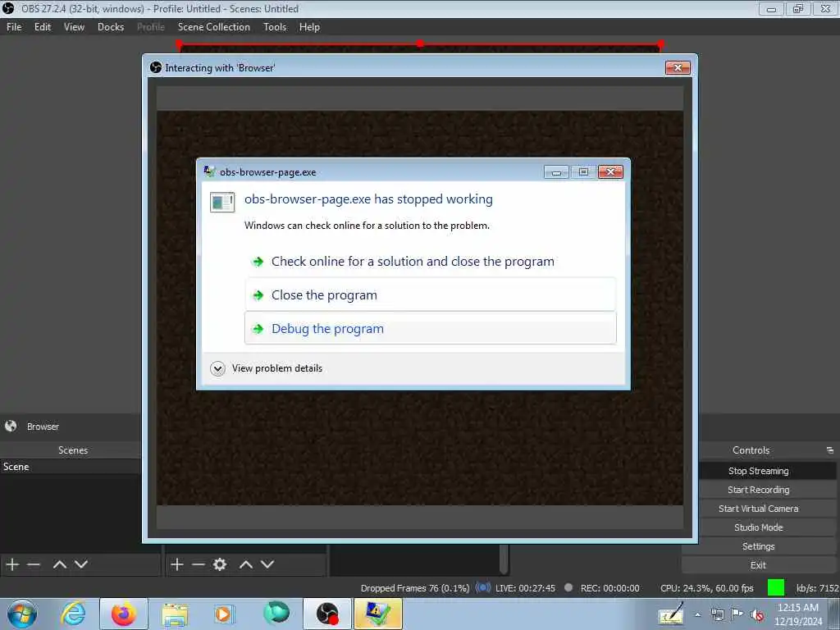Open source properties gear icon
Viewport: 840px width, 630px height.
point(220,564)
